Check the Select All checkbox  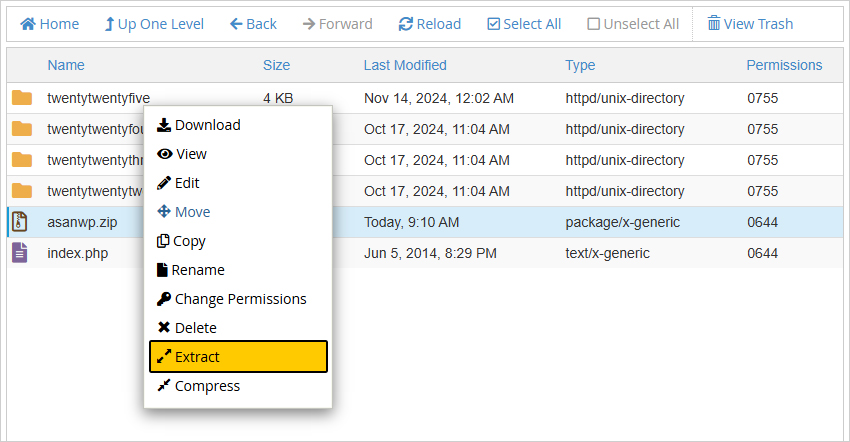coord(493,24)
